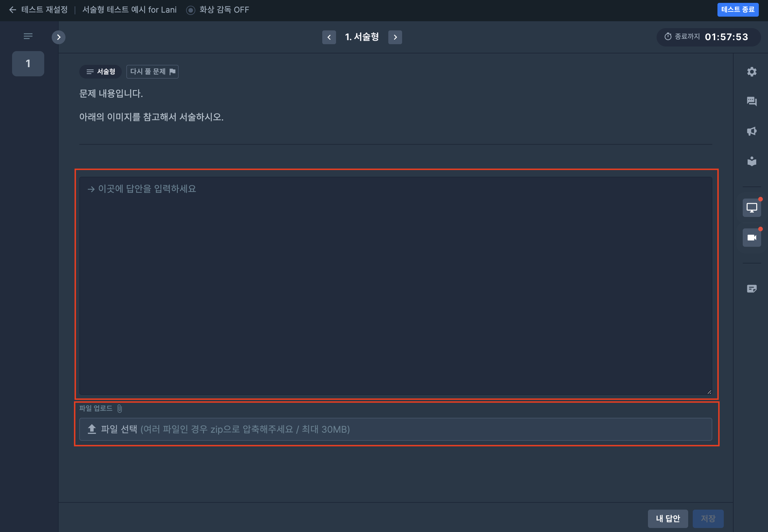Open 내 답안 button
This screenshot has width=768, height=532.
[x=667, y=518]
